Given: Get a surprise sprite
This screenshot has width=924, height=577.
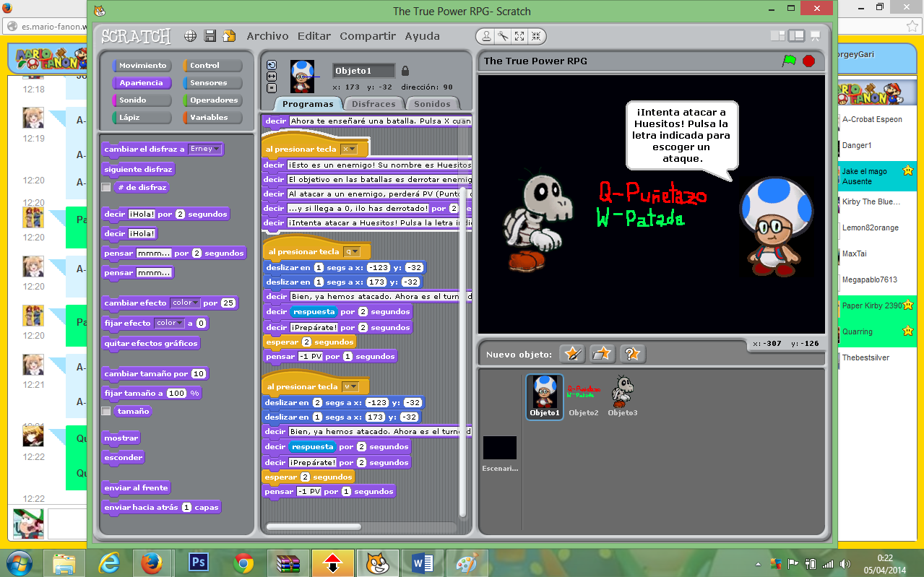Looking at the screenshot, I should [632, 354].
